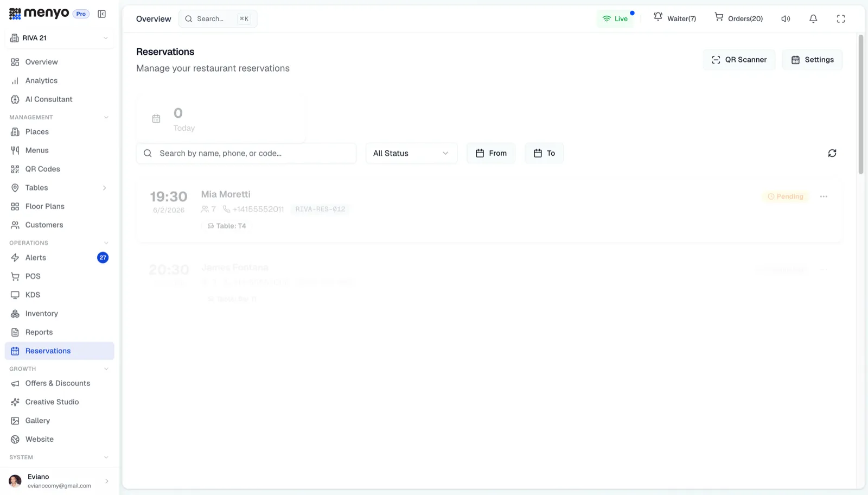Toggle the sound speaker icon
This screenshot has width=868, height=495.
pos(786,19)
